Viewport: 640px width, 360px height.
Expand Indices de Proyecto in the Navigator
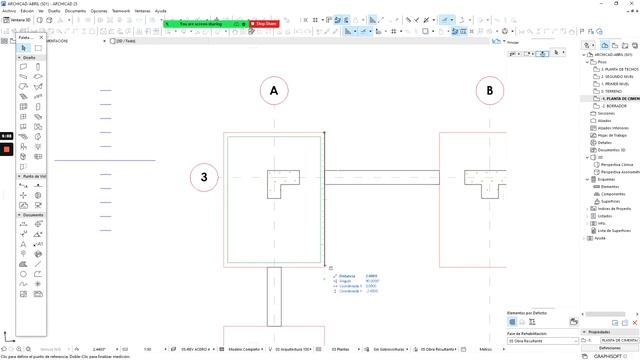(588, 209)
